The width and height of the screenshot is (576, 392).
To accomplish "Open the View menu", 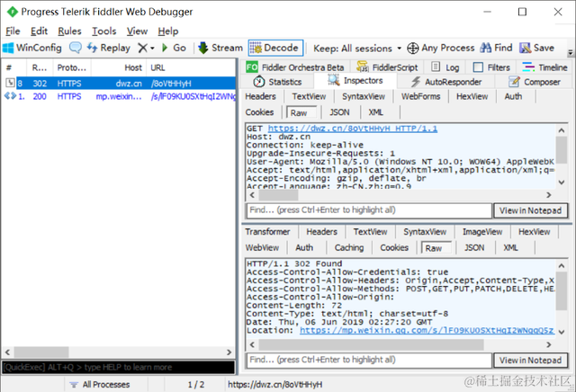I will [137, 31].
